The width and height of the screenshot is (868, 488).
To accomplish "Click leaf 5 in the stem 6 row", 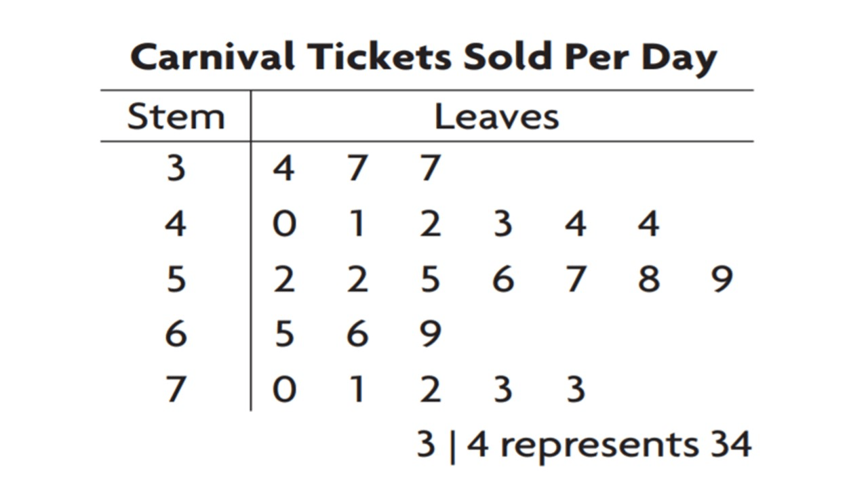I will point(283,333).
